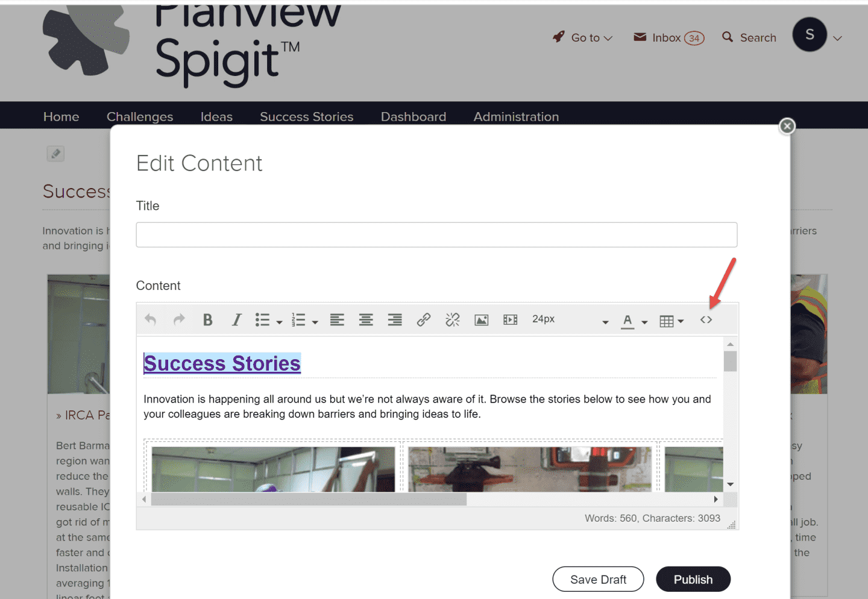Click the Publish button

coord(693,579)
